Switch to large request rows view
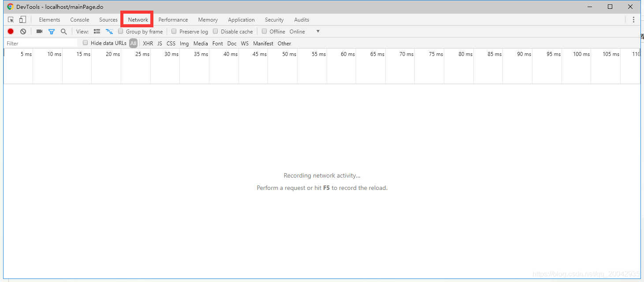This screenshot has height=282, width=644. [97, 31]
